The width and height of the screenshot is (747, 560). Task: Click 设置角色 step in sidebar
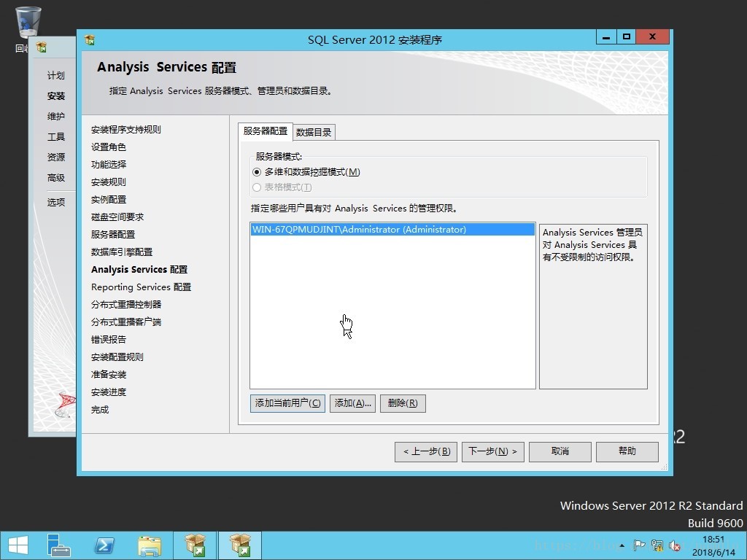109,147
